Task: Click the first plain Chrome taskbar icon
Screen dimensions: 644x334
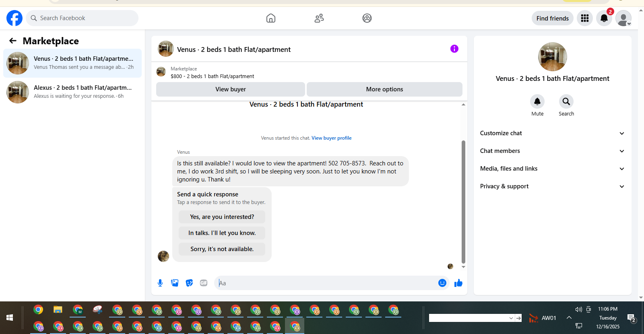Action: [x=38, y=309]
